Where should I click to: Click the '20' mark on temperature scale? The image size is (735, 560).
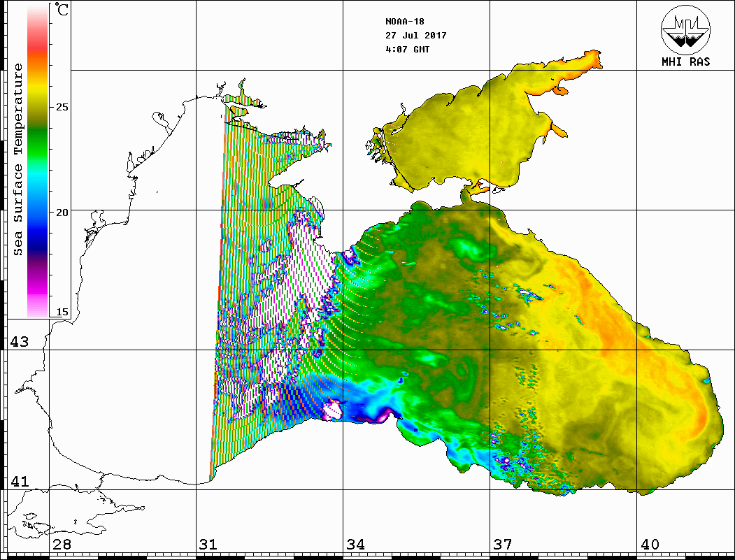[x=62, y=213]
